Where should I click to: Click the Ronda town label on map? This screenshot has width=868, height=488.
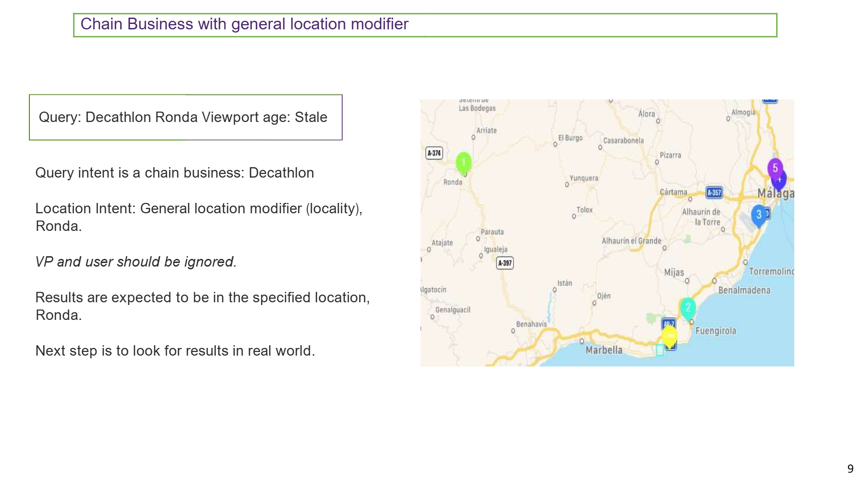point(453,182)
